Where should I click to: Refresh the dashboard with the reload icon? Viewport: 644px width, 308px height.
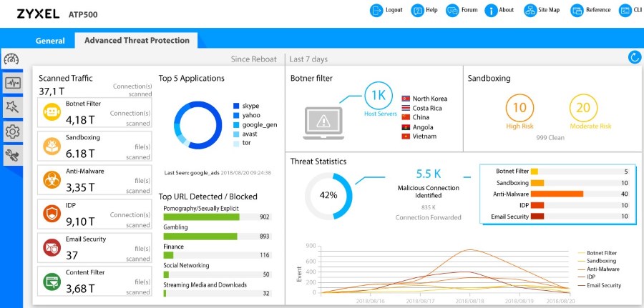point(633,57)
